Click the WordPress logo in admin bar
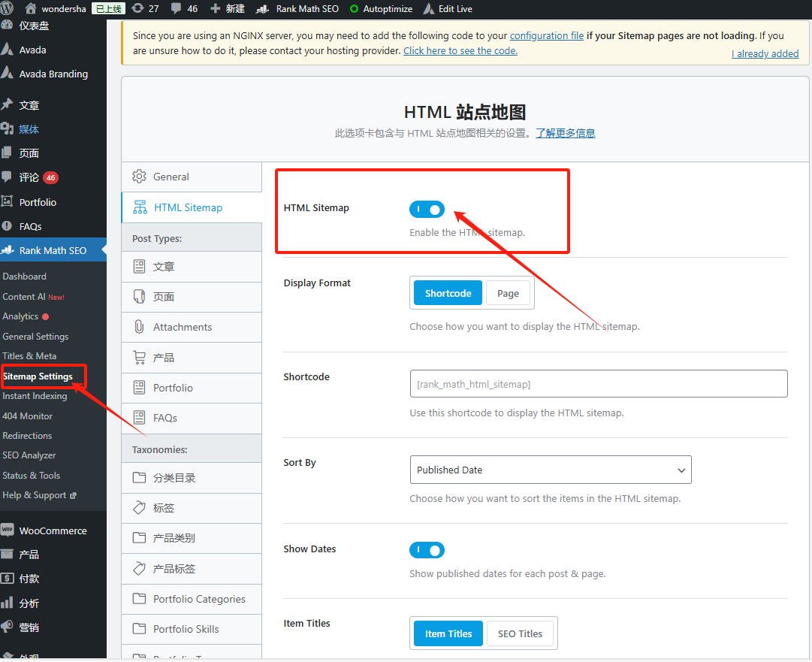This screenshot has height=662, width=812. click(x=8, y=9)
